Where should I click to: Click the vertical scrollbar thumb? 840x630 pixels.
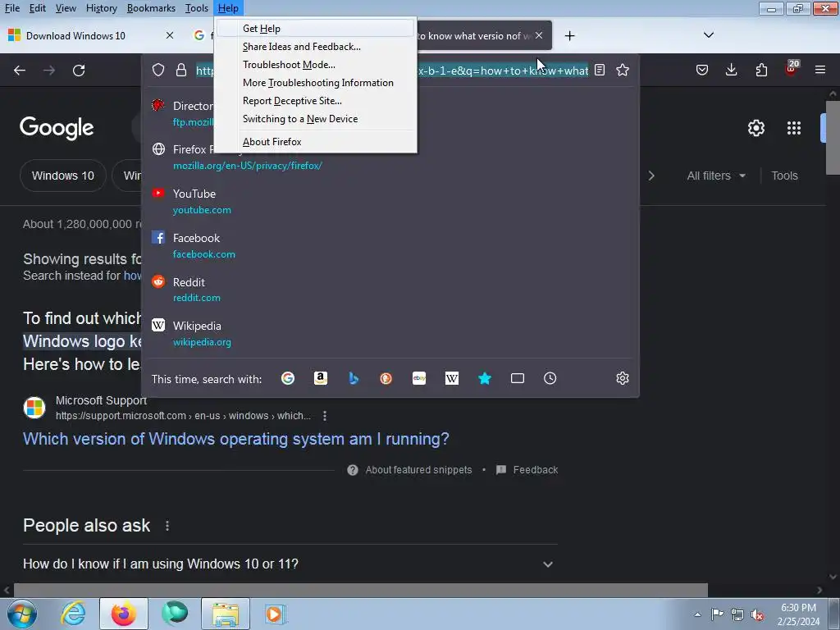coord(833,137)
